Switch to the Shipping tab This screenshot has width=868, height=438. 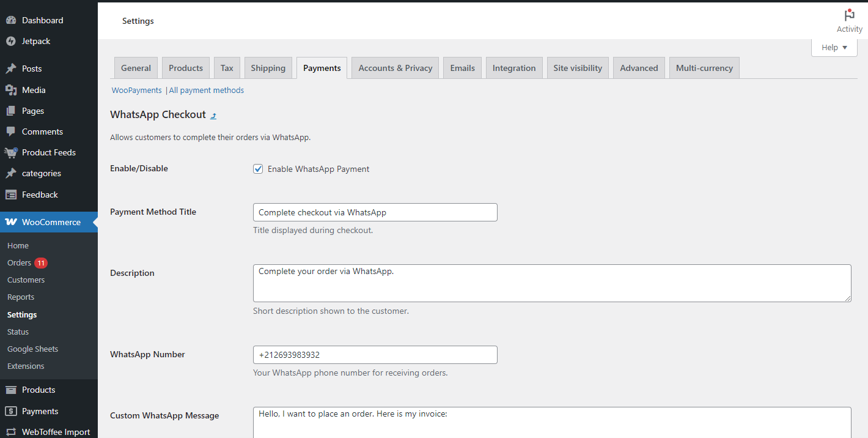coord(268,68)
